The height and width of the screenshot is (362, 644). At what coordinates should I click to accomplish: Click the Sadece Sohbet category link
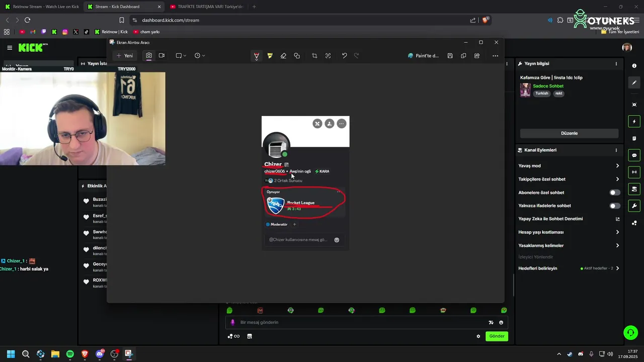pos(548,86)
